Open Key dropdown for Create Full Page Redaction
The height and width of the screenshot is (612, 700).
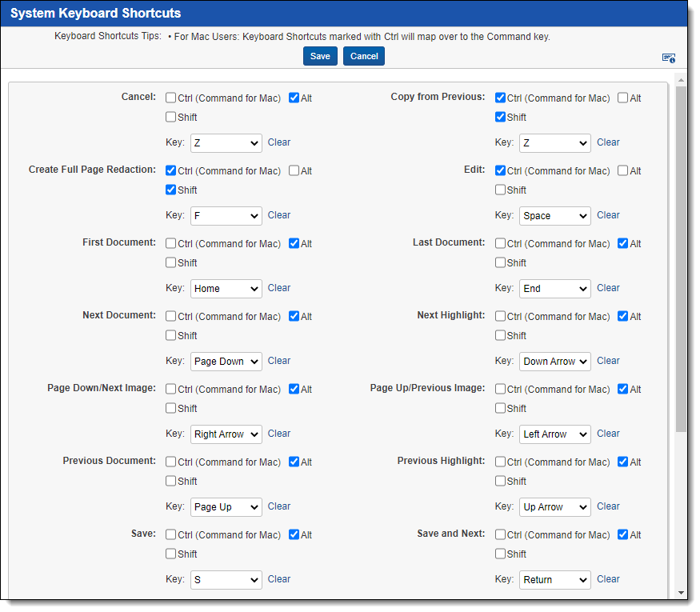pyautogui.click(x=226, y=216)
